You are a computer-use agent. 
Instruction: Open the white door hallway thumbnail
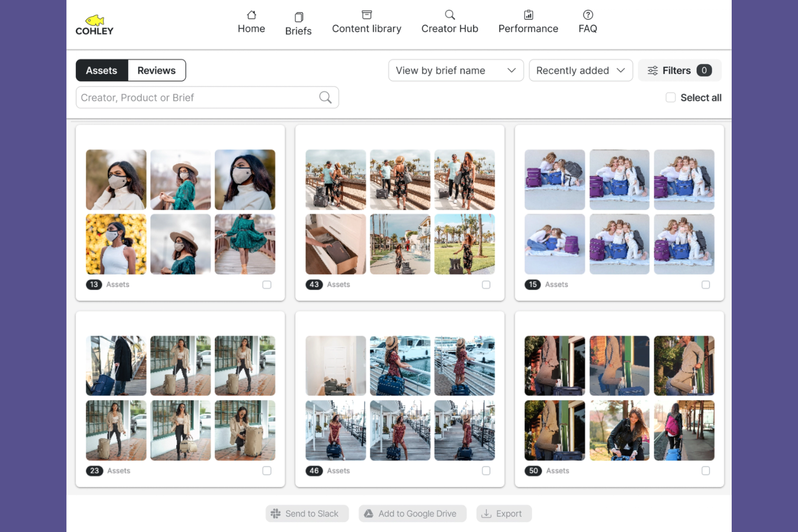pyautogui.click(x=335, y=366)
